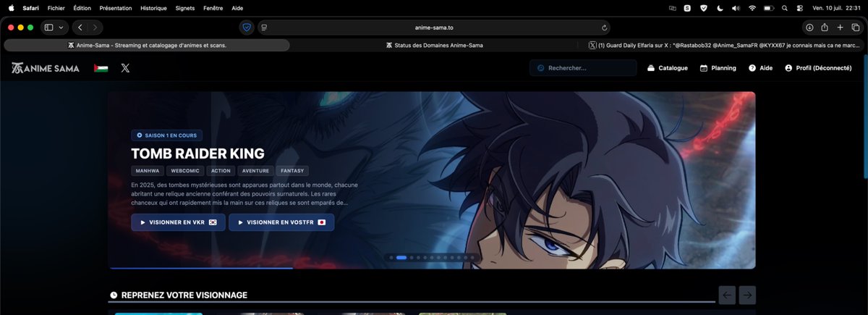Click the anime-sama.to address bar

pos(434,28)
